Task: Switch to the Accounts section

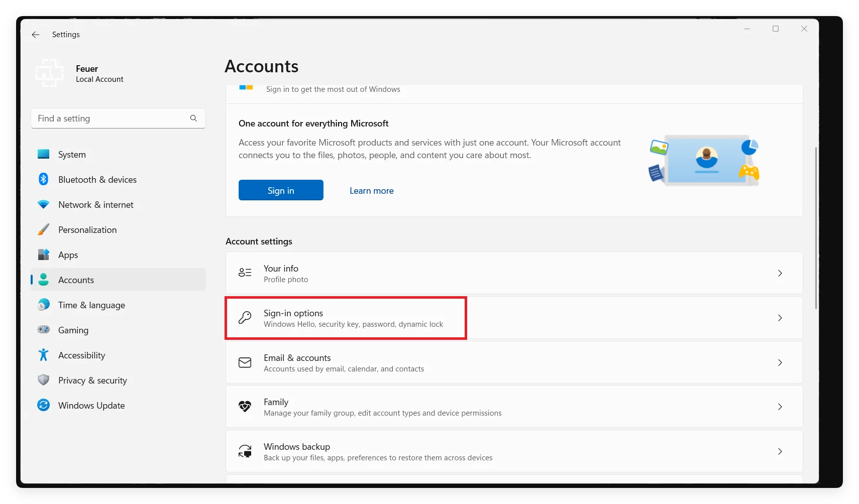Action: 76,280
